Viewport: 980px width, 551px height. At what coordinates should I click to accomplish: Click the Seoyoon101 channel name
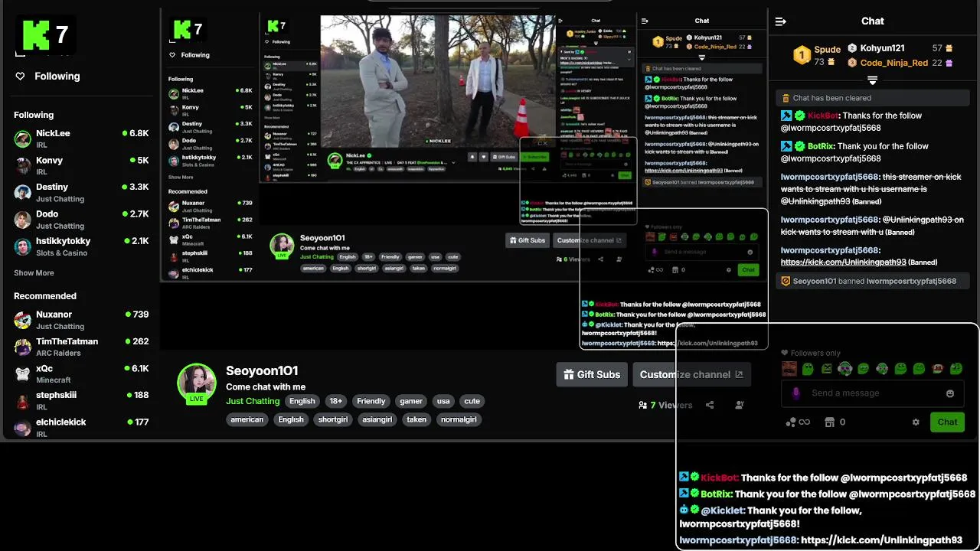(x=262, y=370)
